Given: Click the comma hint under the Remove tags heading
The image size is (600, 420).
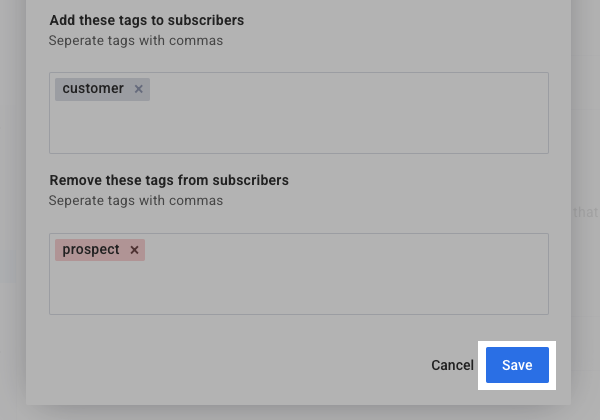Looking at the screenshot, I should coord(135,201).
